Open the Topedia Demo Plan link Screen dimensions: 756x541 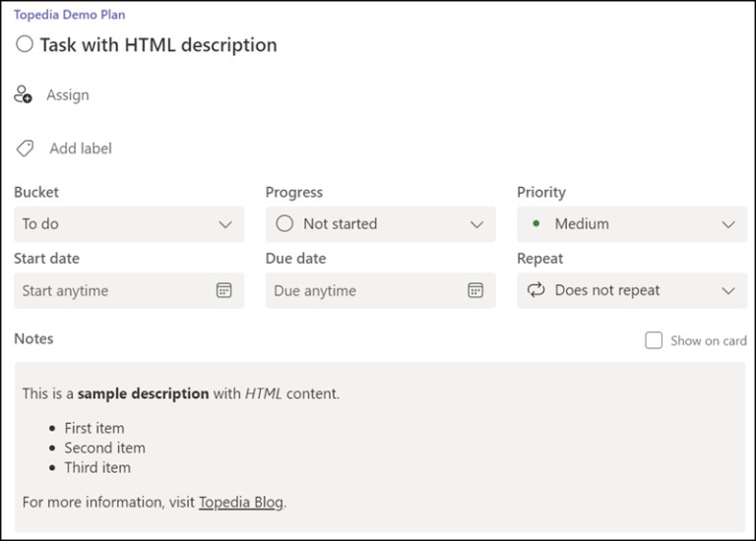pos(70,15)
